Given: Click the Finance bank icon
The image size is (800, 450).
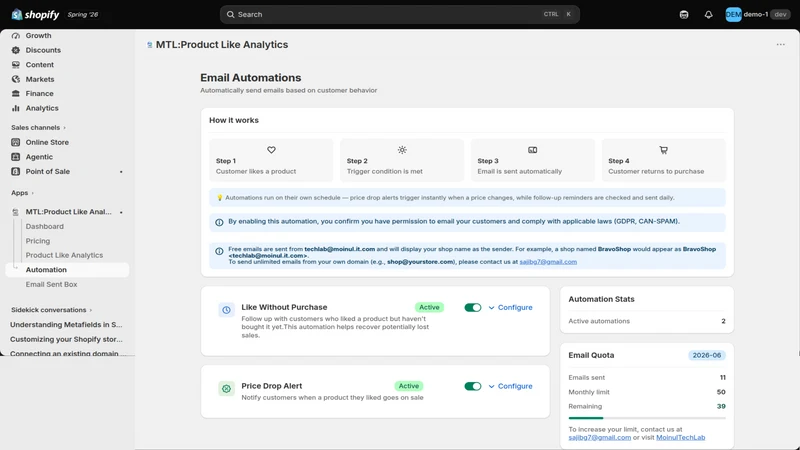Looking at the screenshot, I should pos(16,93).
